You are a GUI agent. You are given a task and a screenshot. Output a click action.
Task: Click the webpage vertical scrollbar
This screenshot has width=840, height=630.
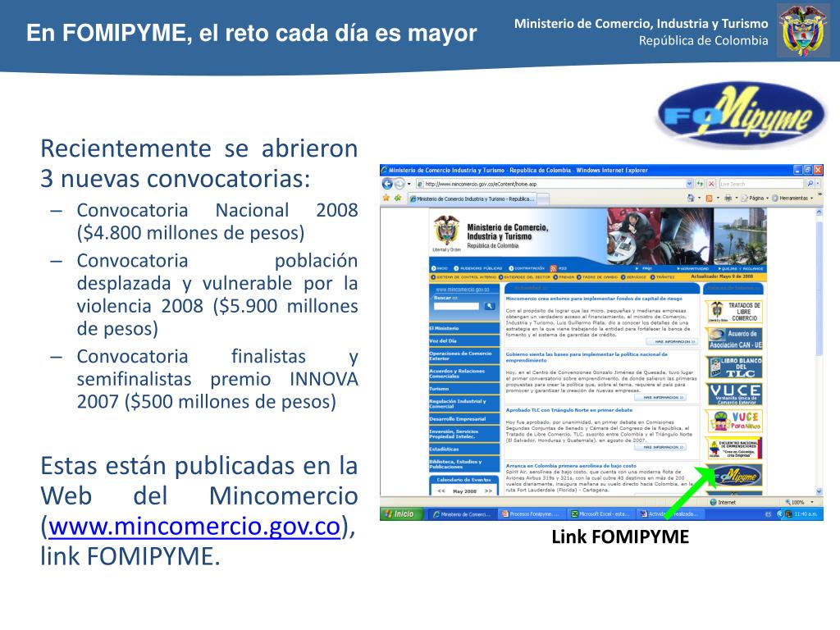click(818, 288)
